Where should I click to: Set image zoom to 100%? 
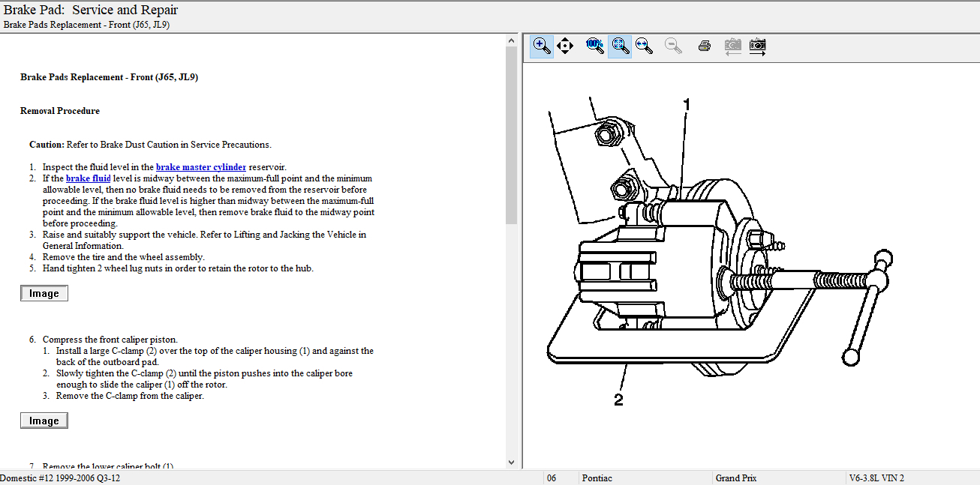pos(594,46)
